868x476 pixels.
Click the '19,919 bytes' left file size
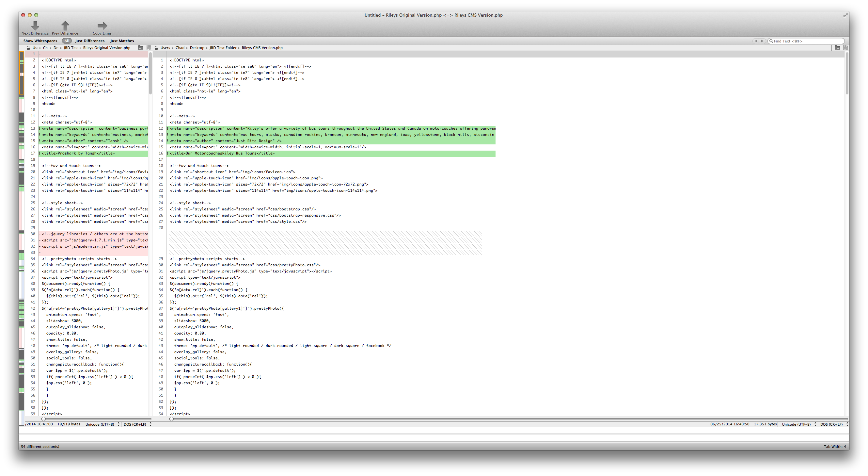(69, 424)
